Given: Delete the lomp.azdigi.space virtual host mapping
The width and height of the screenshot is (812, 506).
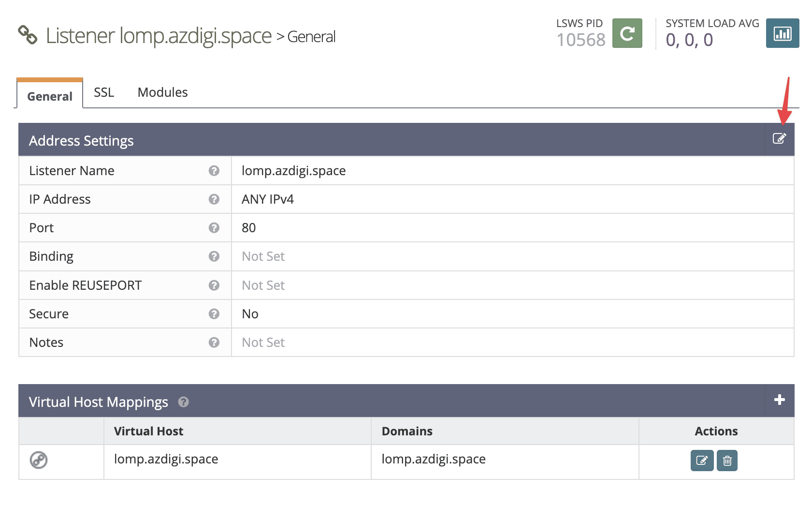Looking at the screenshot, I should [x=727, y=461].
